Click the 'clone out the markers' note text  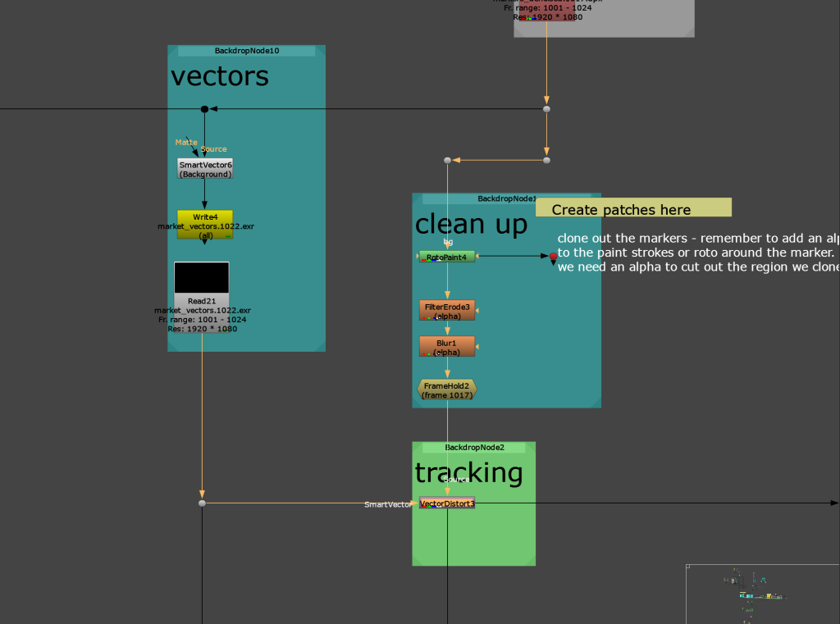click(x=698, y=253)
